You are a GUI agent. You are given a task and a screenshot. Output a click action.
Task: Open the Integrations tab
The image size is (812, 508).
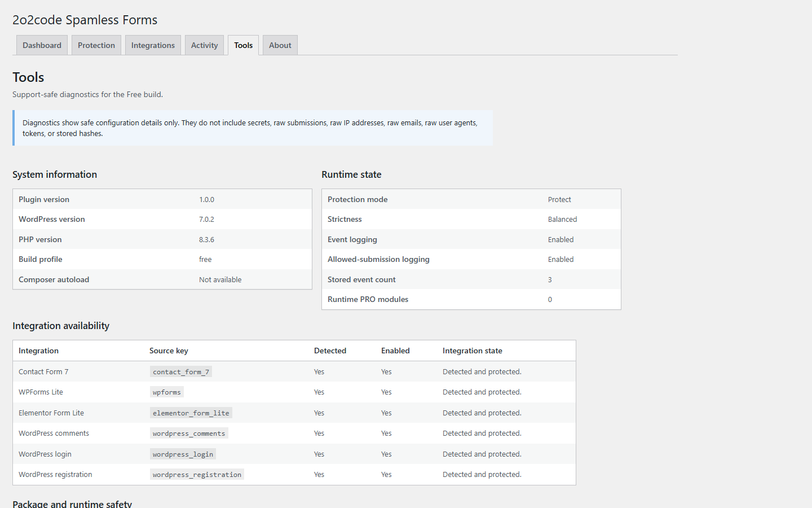point(153,45)
